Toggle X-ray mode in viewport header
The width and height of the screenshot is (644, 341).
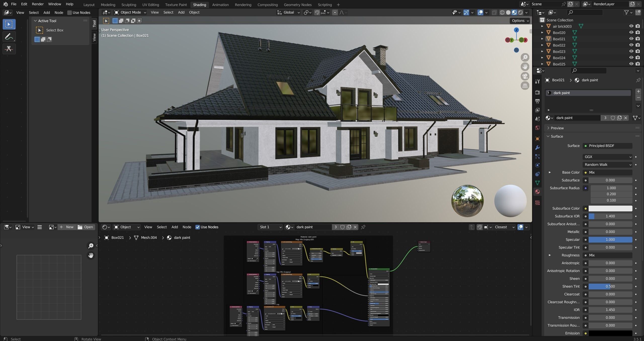tap(494, 12)
